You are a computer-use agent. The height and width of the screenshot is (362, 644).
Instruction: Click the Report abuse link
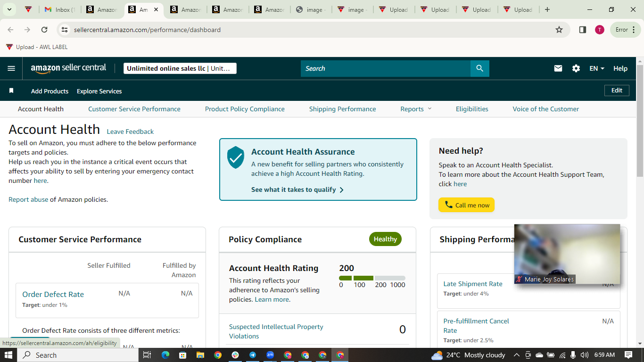coord(28,199)
